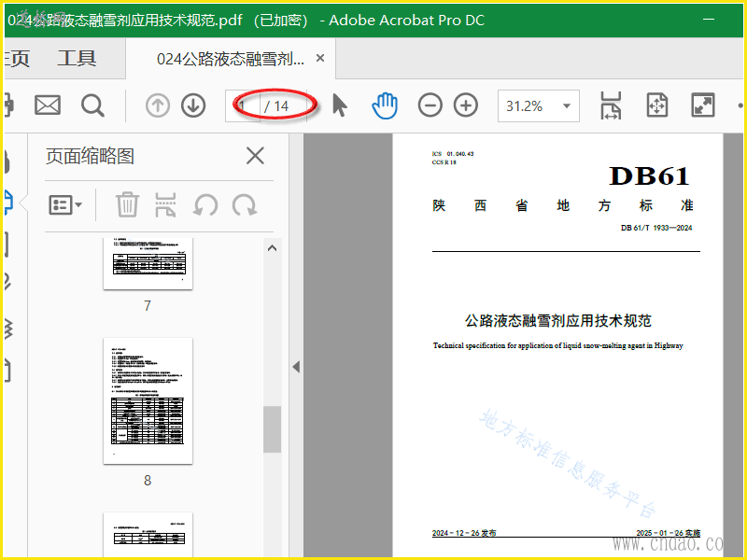Select the hand pan tool
This screenshot has height=560, width=747.
click(x=385, y=105)
